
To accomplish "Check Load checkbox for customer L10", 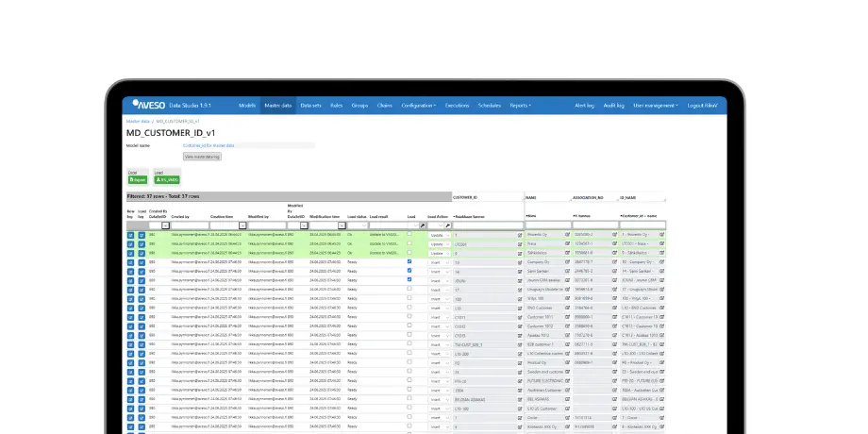I will [x=409, y=308].
